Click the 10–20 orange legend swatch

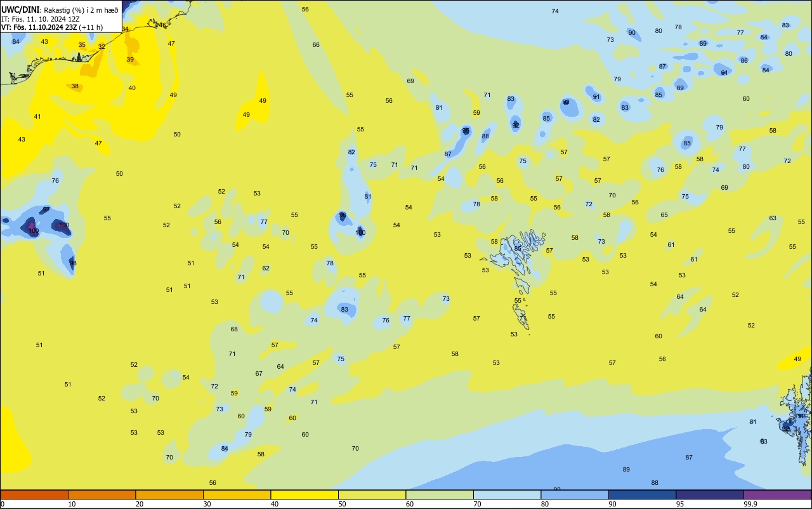pyautogui.click(x=101, y=494)
